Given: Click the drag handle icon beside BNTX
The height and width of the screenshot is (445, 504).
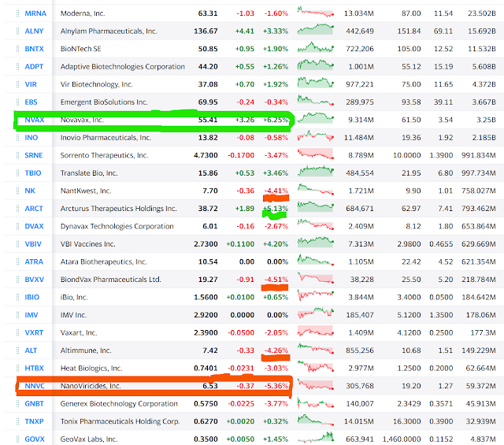Looking at the screenshot, I should 17,49.
